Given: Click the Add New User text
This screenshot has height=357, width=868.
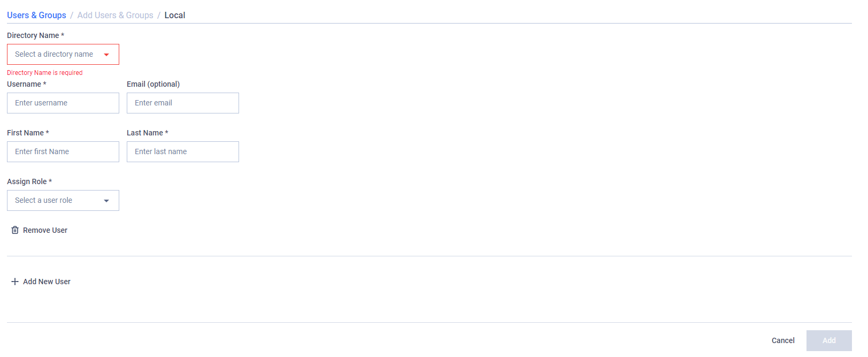Looking at the screenshot, I should (47, 282).
